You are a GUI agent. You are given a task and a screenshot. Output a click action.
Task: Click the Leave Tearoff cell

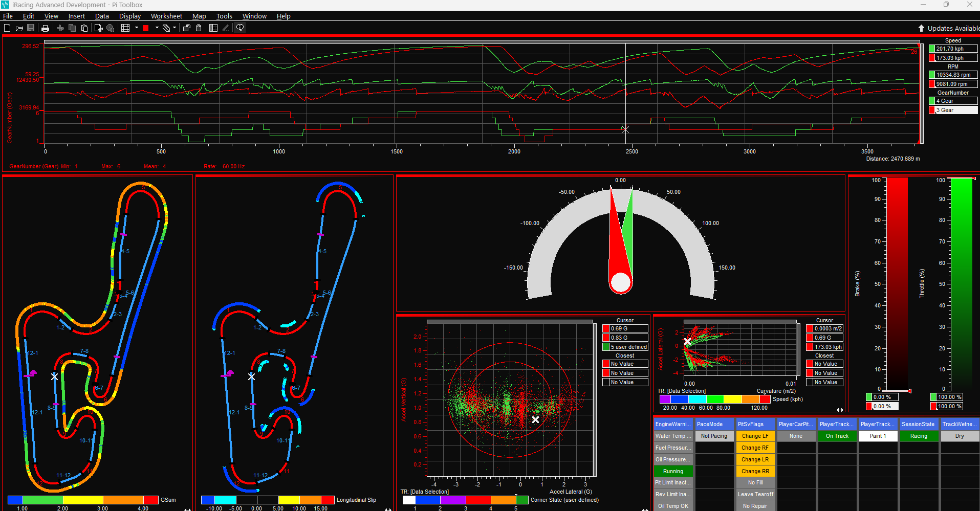pyautogui.click(x=755, y=494)
